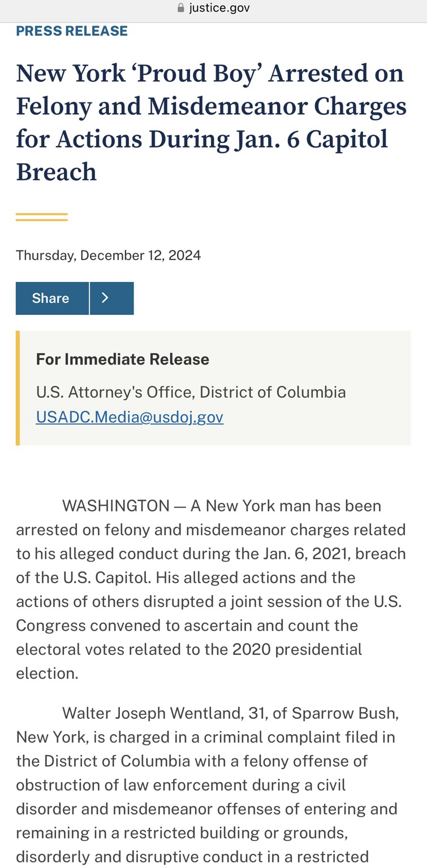Open the USADC.Media@usdoj.gov email link
This screenshot has height=868, width=427.
pyautogui.click(x=130, y=416)
